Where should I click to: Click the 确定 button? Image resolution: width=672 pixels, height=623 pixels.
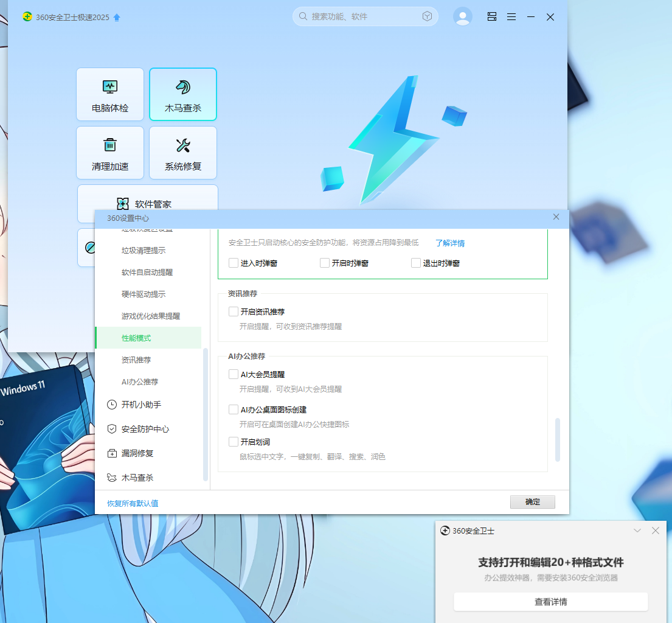coord(532,502)
